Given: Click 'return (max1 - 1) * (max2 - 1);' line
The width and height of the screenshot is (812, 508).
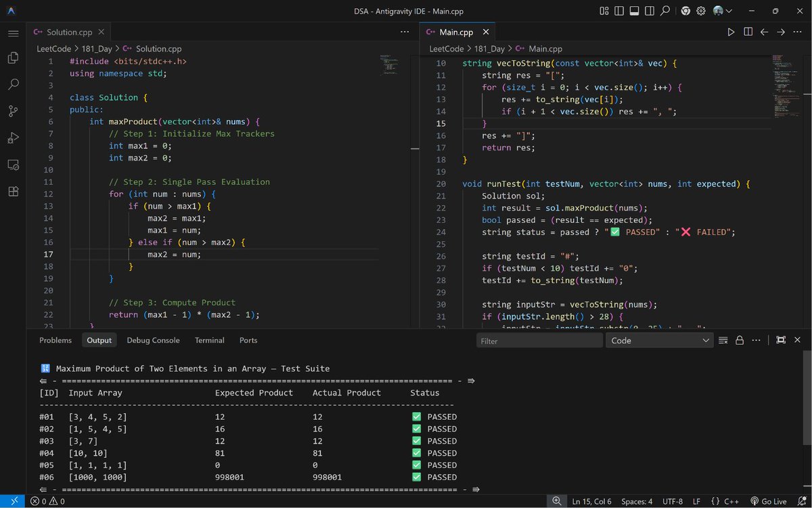Looking at the screenshot, I should pos(184,315).
